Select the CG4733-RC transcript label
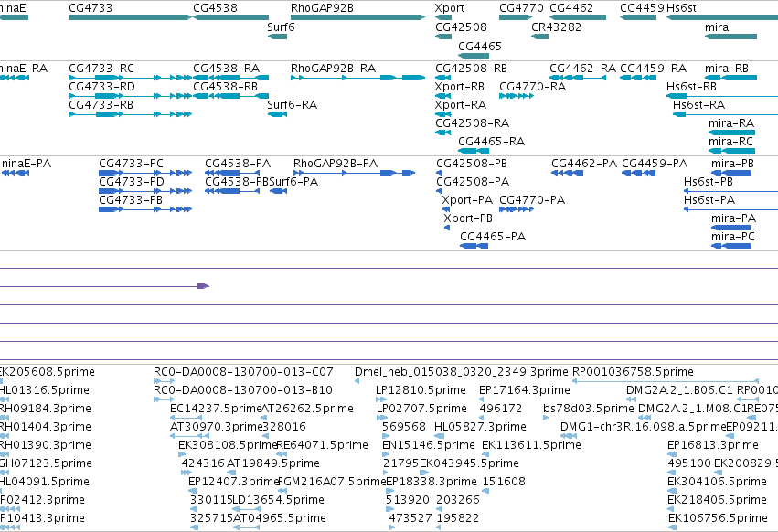 (101, 68)
